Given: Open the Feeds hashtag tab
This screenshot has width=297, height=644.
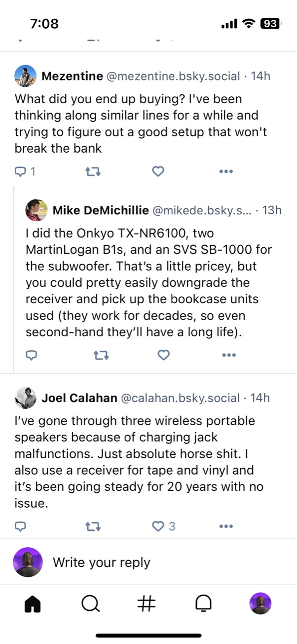Looking at the screenshot, I should click(147, 604).
